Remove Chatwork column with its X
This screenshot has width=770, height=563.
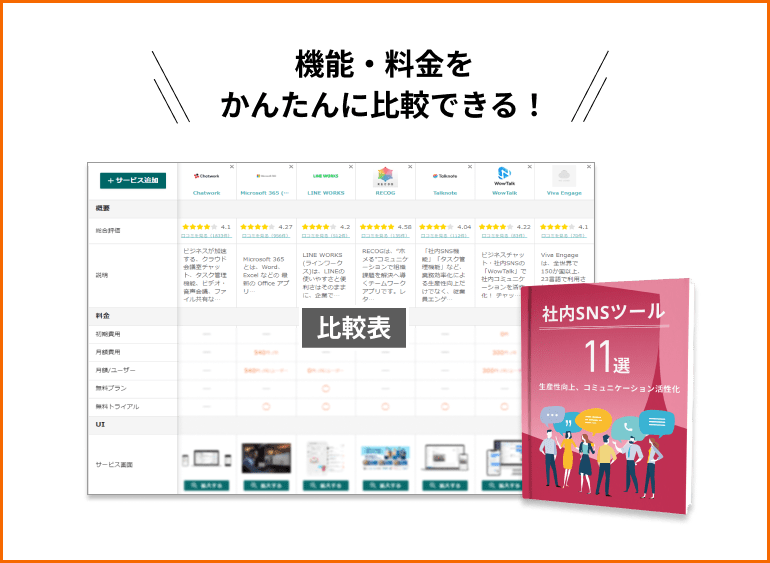(x=232, y=166)
